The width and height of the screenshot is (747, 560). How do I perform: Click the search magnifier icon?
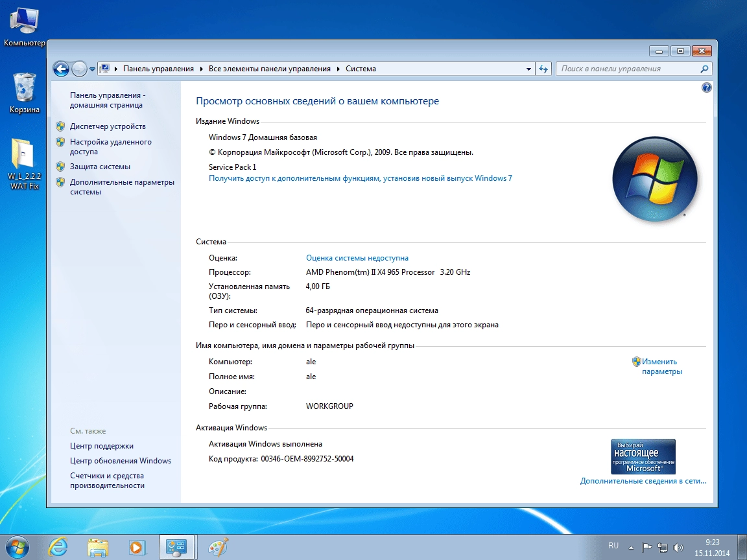coord(704,69)
